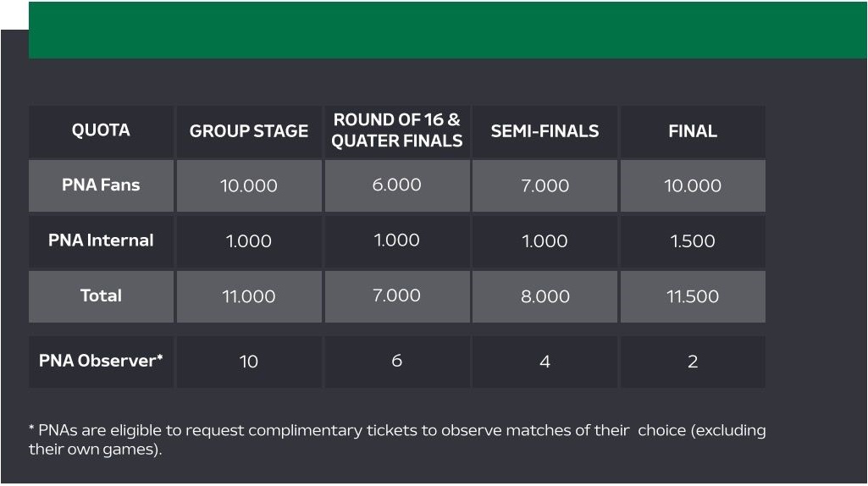The height and width of the screenshot is (486, 868).
Task: Select PNA Observer final value 2
Action: (x=693, y=362)
